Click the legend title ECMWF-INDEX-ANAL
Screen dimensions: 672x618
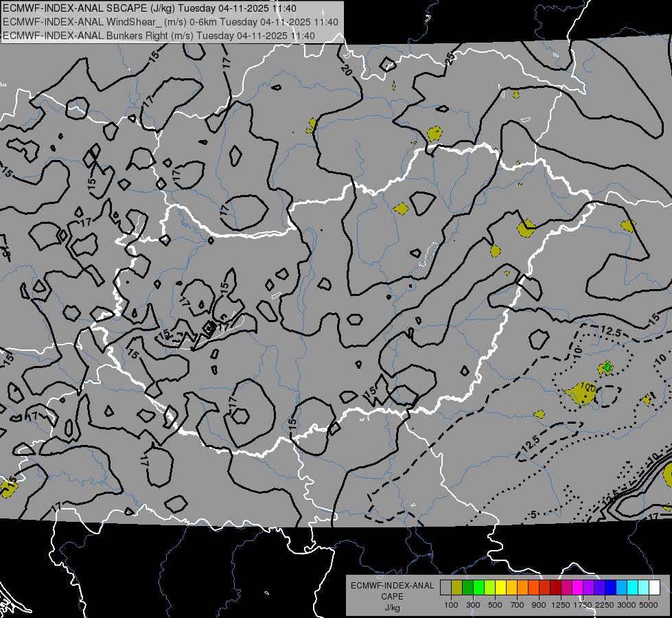[x=392, y=586]
